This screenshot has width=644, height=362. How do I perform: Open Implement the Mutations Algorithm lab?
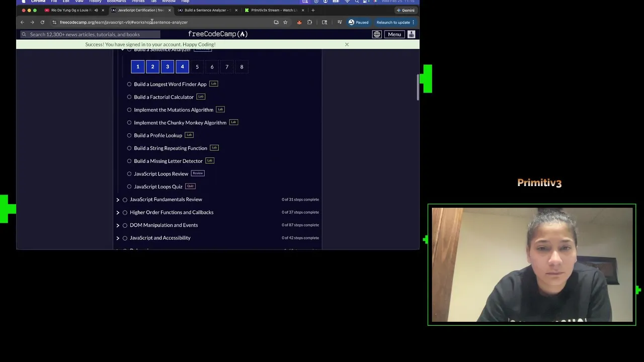pos(174,110)
